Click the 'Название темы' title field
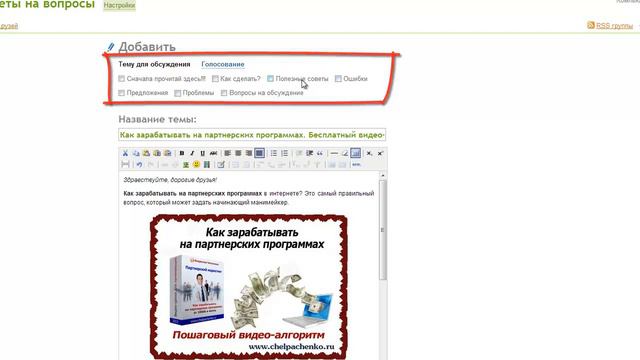This screenshot has height=360, width=640. (252, 135)
